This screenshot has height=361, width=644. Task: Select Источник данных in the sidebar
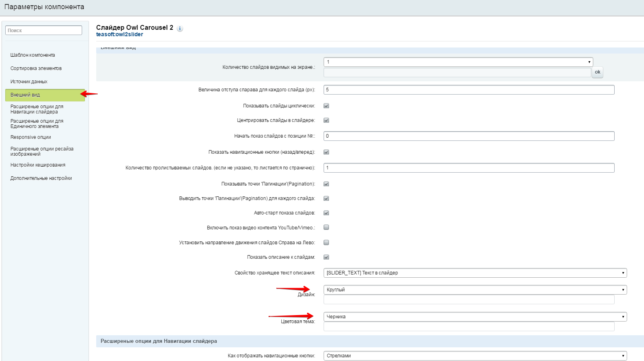[x=29, y=82]
